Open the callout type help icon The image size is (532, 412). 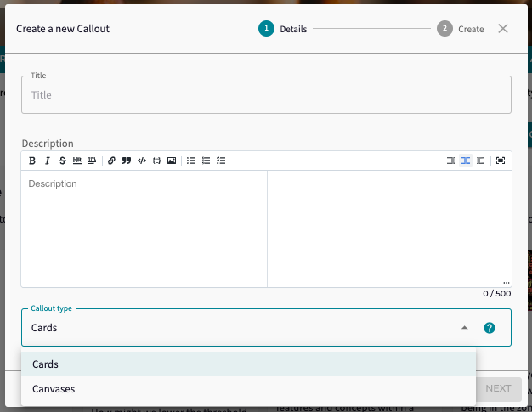[490, 328]
